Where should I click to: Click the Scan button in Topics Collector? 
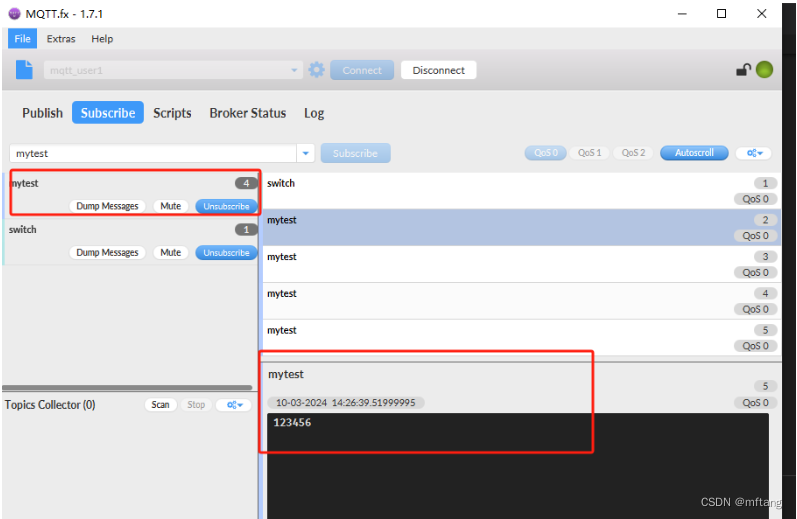click(x=160, y=405)
